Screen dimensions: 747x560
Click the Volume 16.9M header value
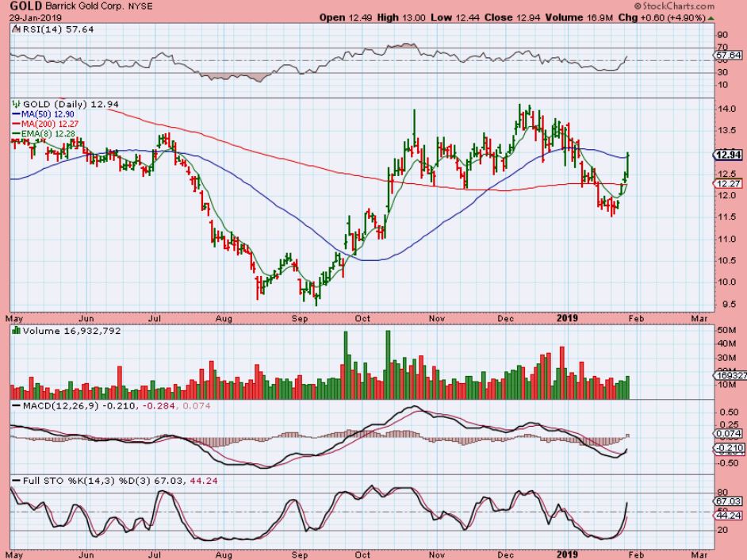click(x=579, y=17)
